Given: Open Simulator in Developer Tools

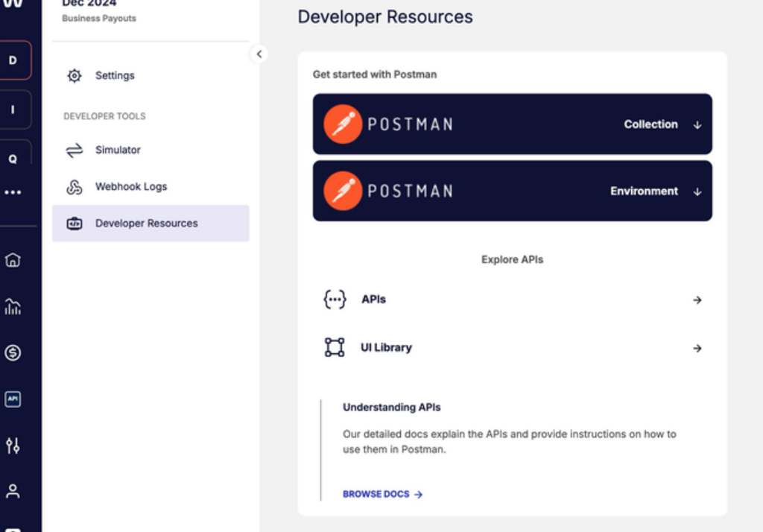Looking at the screenshot, I should (x=118, y=150).
